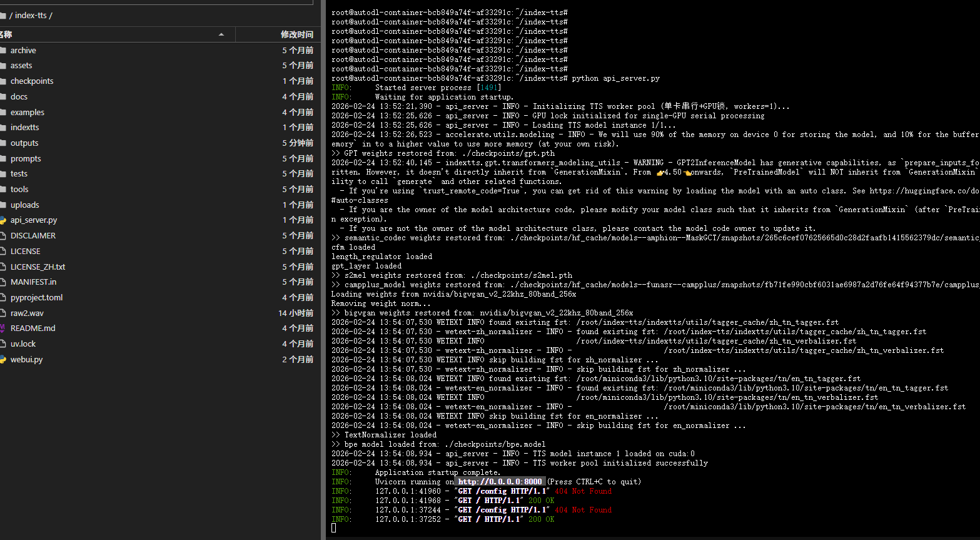The width and height of the screenshot is (980, 540).
Task: Toggle name sort order using the arrow
Action: 221,34
